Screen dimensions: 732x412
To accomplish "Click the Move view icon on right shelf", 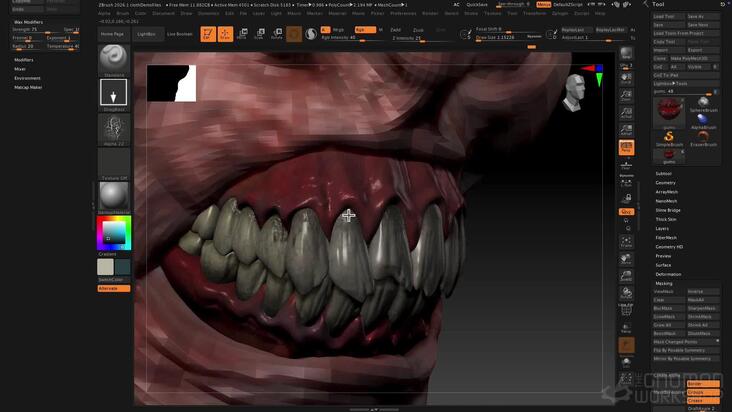I will click(626, 259).
